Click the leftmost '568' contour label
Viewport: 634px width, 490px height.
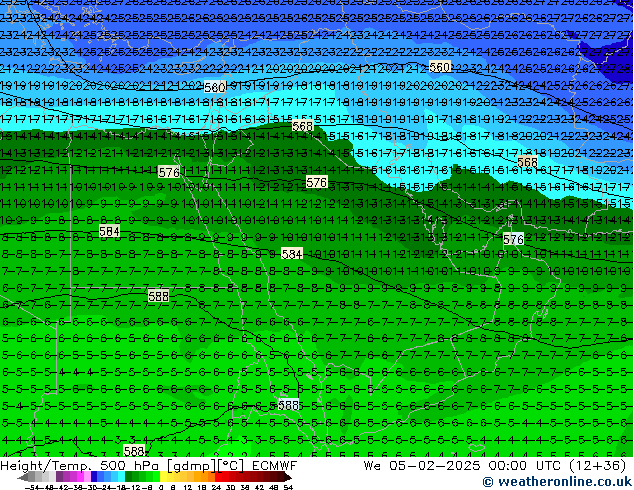(x=302, y=126)
